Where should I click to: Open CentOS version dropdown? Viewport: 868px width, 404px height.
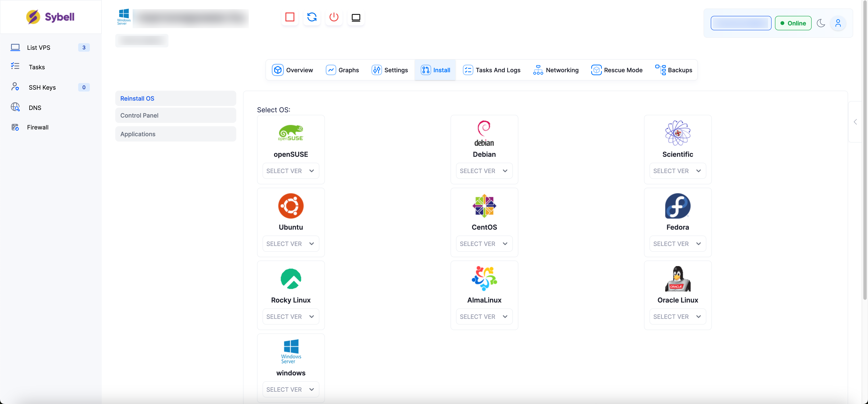tap(484, 244)
